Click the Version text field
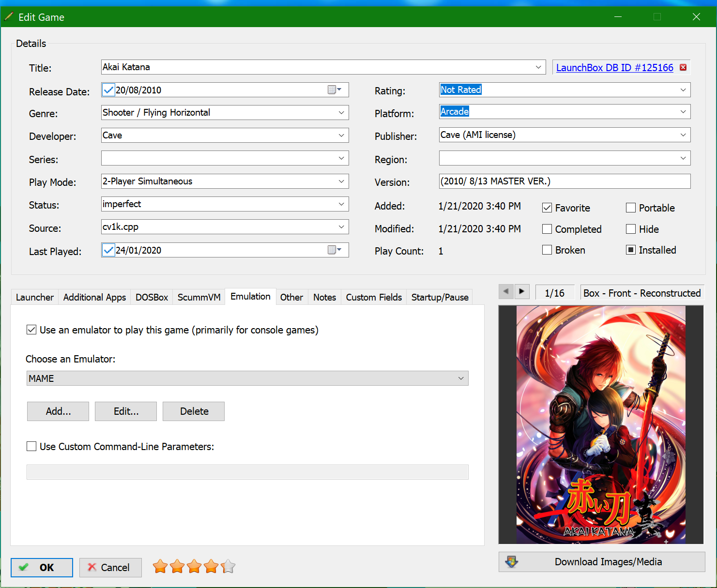 (x=564, y=181)
